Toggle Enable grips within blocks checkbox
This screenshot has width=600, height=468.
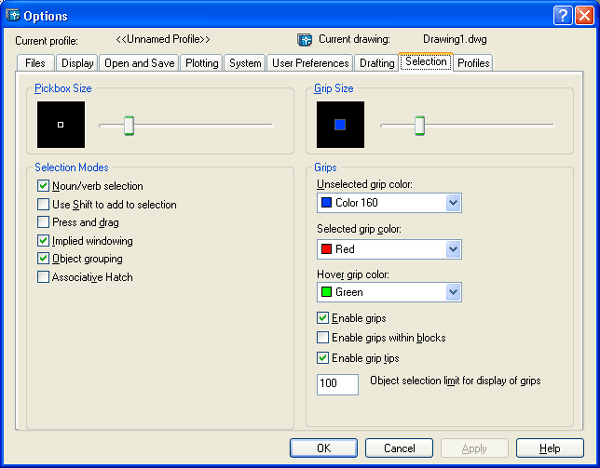click(323, 338)
